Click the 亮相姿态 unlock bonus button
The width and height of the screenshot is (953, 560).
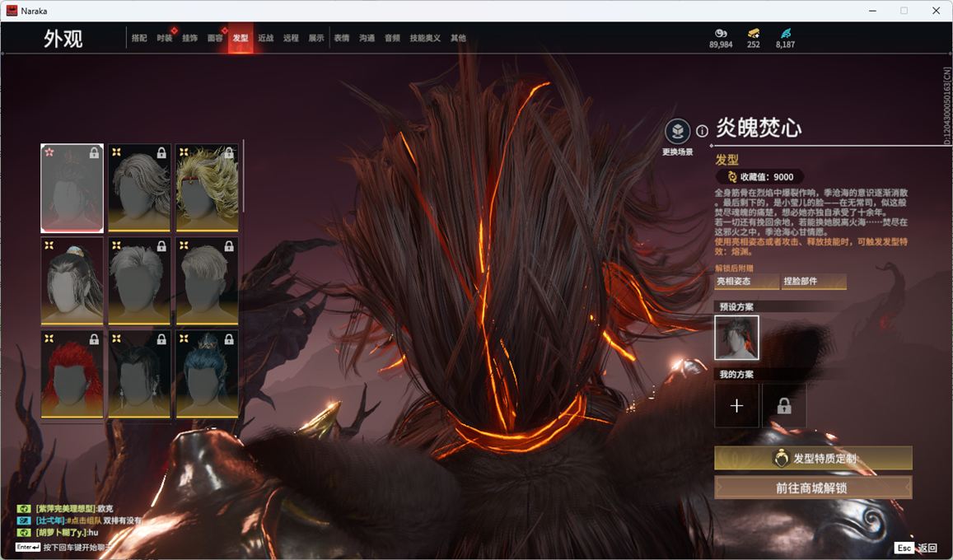747,281
